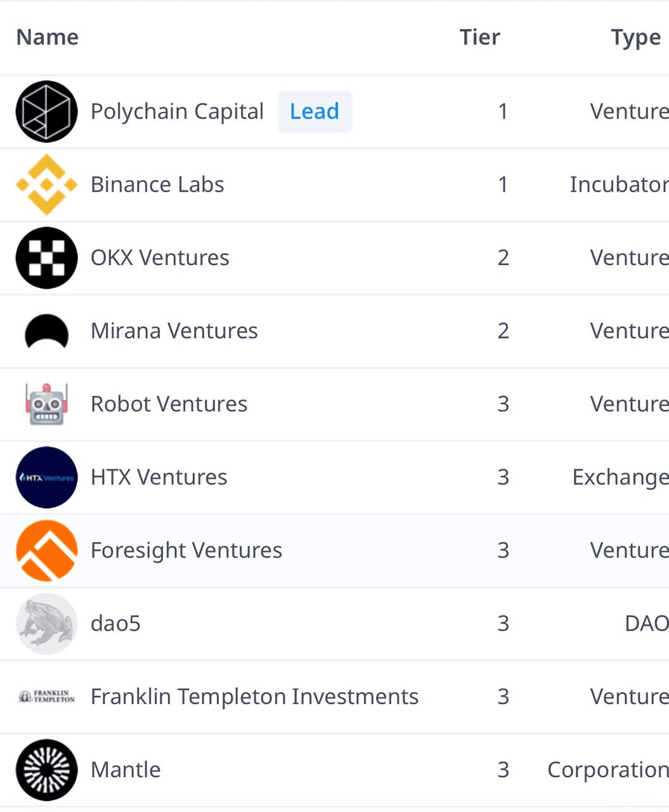The height and width of the screenshot is (812, 669).
Task: Click the Polychain Capital cube logo
Action: pyautogui.click(x=46, y=112)
